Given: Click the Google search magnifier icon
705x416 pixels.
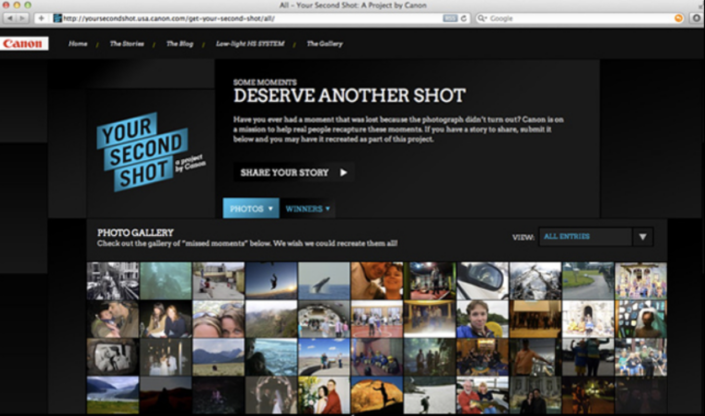Looking at the screenshot, I should tap(482, 18).
